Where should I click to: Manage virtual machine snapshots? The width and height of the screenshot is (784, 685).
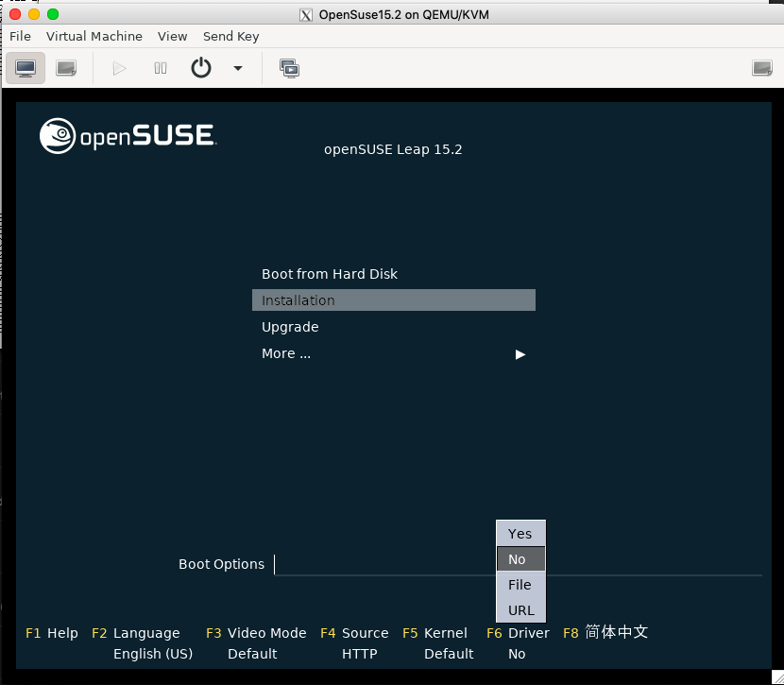click(289, 68)
